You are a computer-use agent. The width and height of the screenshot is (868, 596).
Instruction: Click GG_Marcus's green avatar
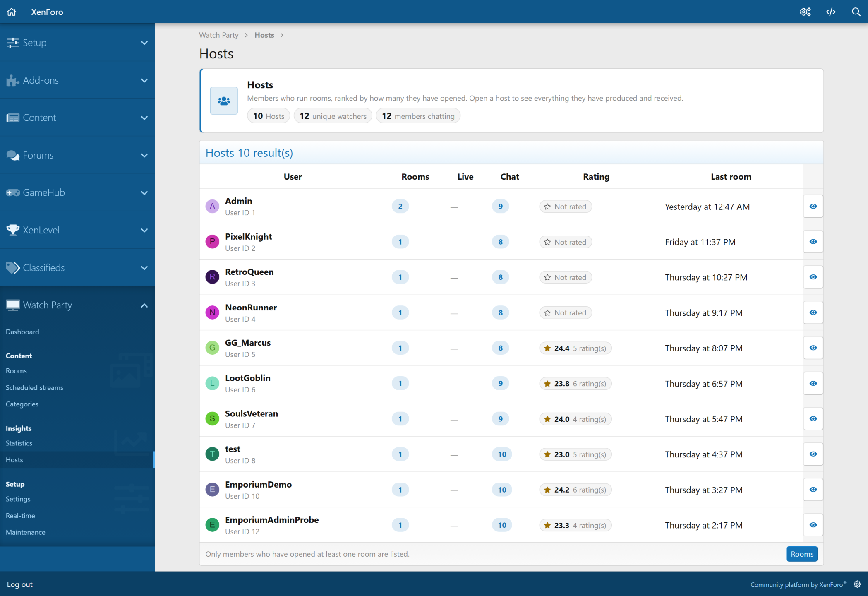pyautogui.click(x=212, y=348)
